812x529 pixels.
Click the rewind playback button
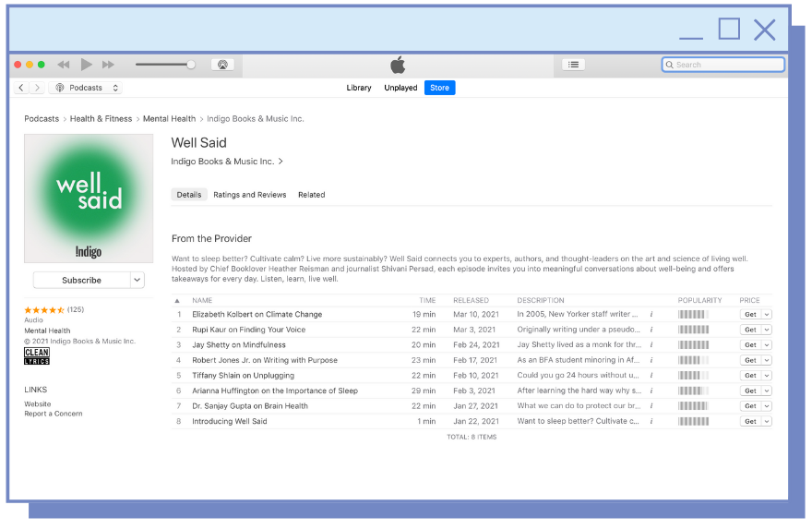[x=63, y=65]
